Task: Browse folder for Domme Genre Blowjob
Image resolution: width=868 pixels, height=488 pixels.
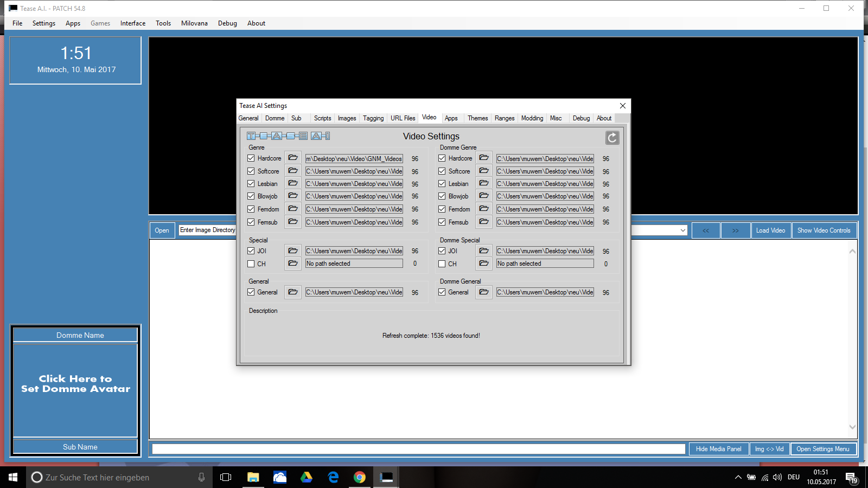Action: [x=484, y=196]
